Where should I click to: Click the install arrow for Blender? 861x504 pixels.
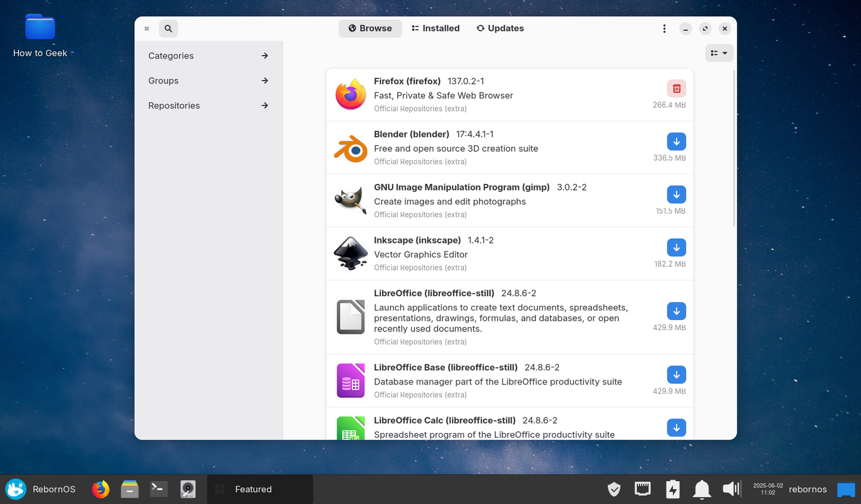tap(676, 142)
